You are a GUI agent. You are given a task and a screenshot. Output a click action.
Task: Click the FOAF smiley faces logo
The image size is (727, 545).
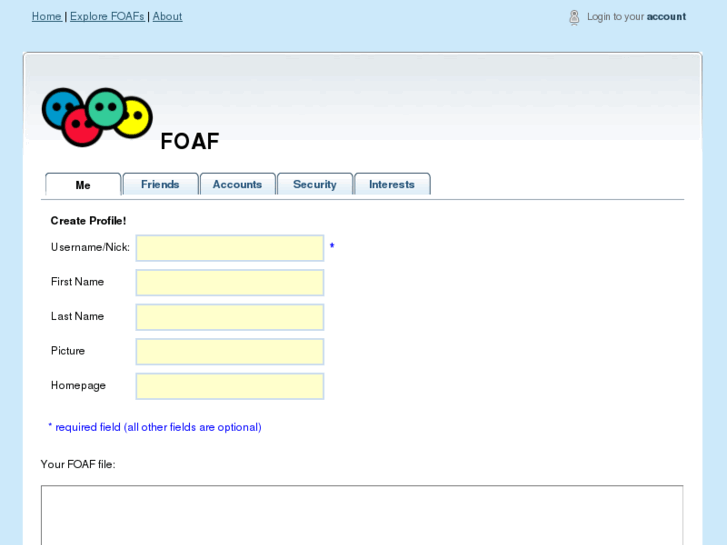(x=97, y=117)
